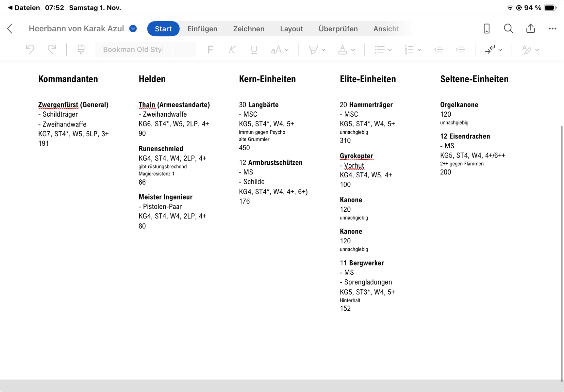Expand the numbered list dropdown

420,50
